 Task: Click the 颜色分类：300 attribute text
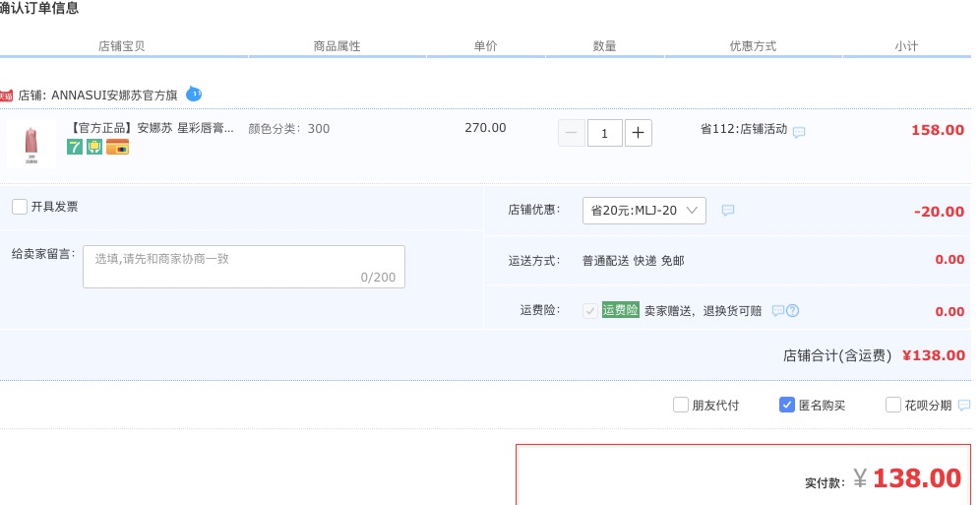point(288,129)
